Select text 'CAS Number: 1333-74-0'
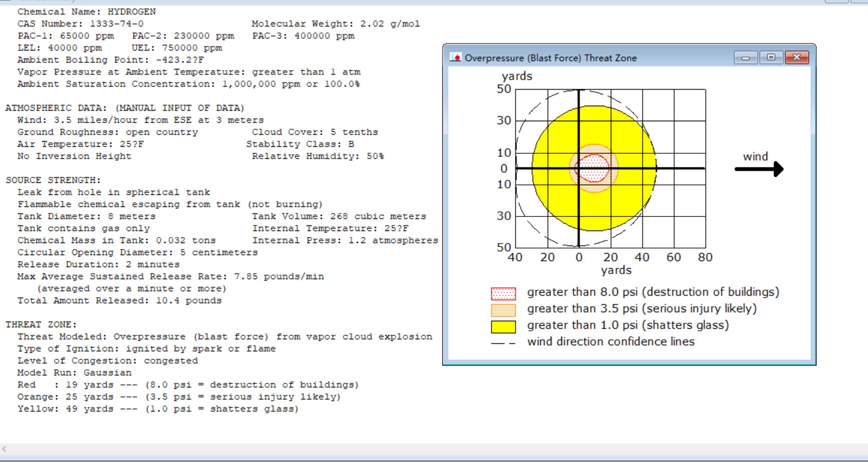868x462 pixels. [81, 24]
